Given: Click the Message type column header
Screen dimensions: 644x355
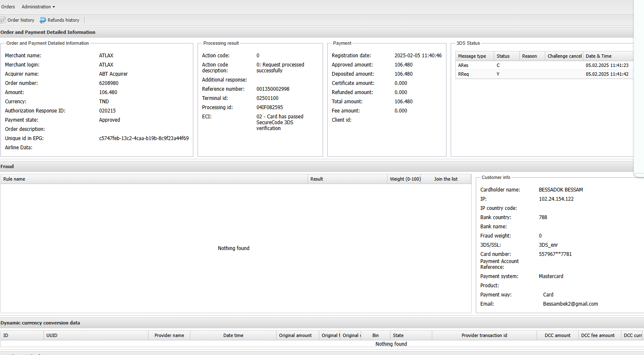Looking at the screenshot, I should click(472, 56).
